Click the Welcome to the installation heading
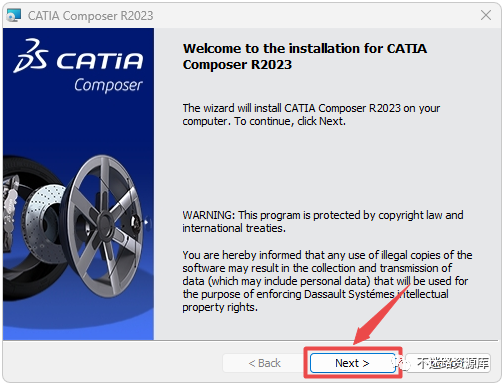Viewport: 504px width, 385px height. [x=305, y=56]
